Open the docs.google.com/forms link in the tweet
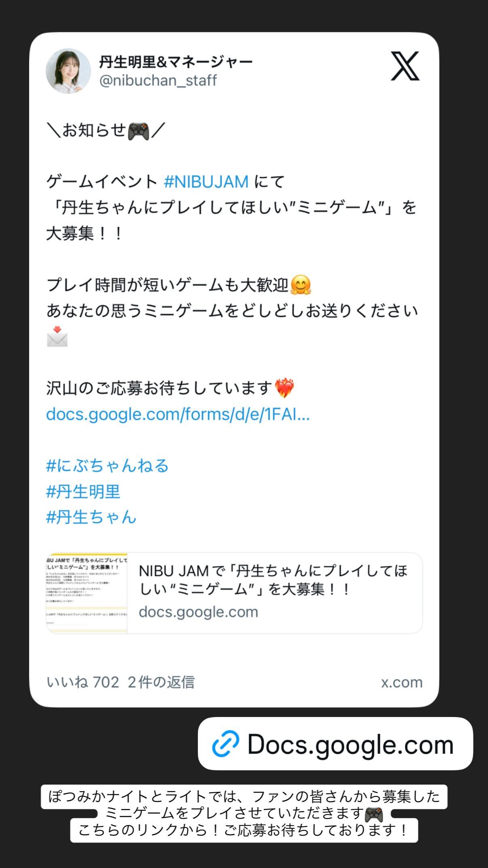488x868 pixels. coord(178,414)
